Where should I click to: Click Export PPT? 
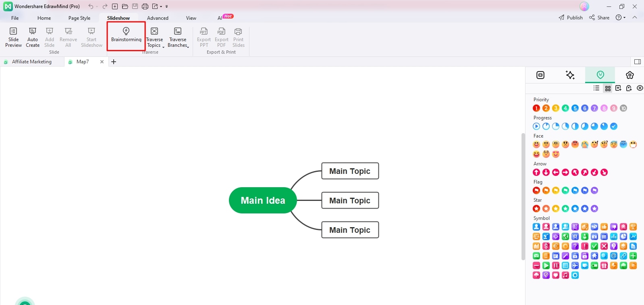point(204,37)
